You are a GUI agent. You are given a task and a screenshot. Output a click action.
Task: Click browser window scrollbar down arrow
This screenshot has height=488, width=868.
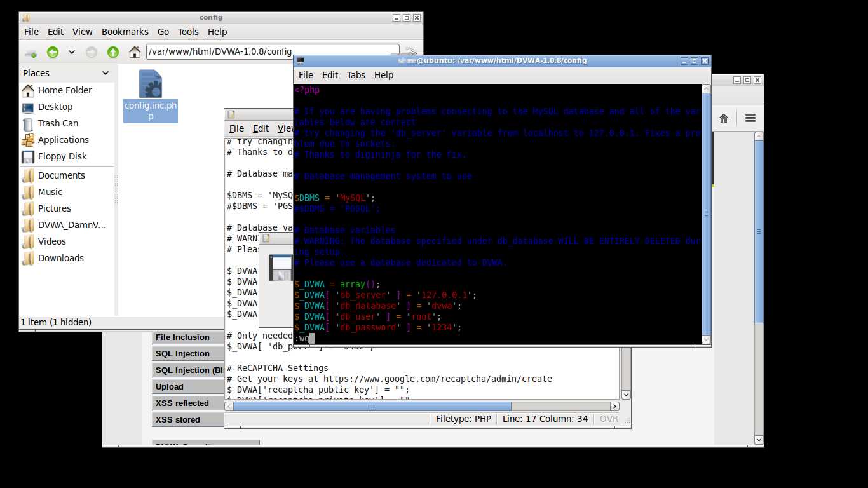(759, 440)
